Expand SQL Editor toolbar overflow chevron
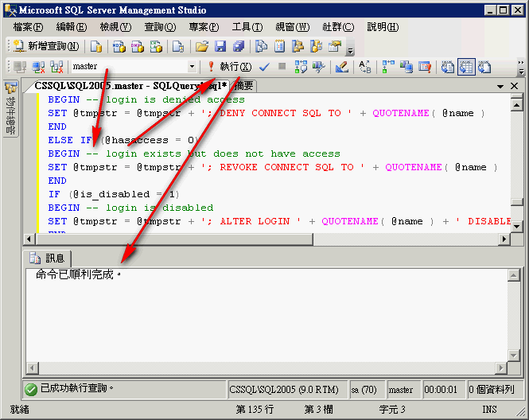Screen dimensions: 529x420 tap(521, 67)
